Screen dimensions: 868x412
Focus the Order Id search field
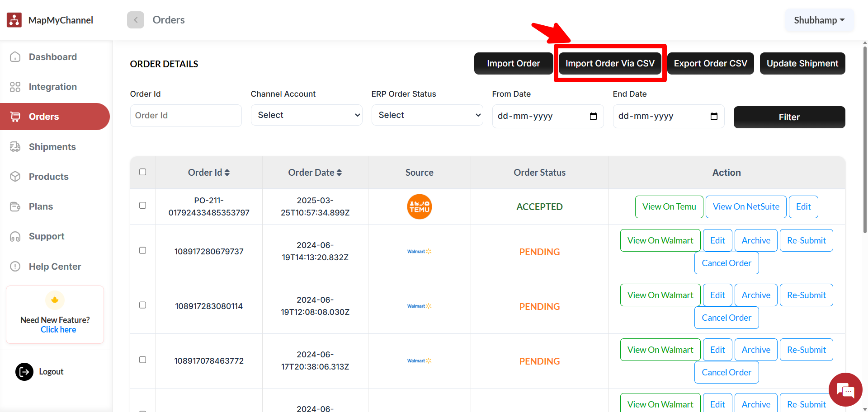[x=186, y=116]
